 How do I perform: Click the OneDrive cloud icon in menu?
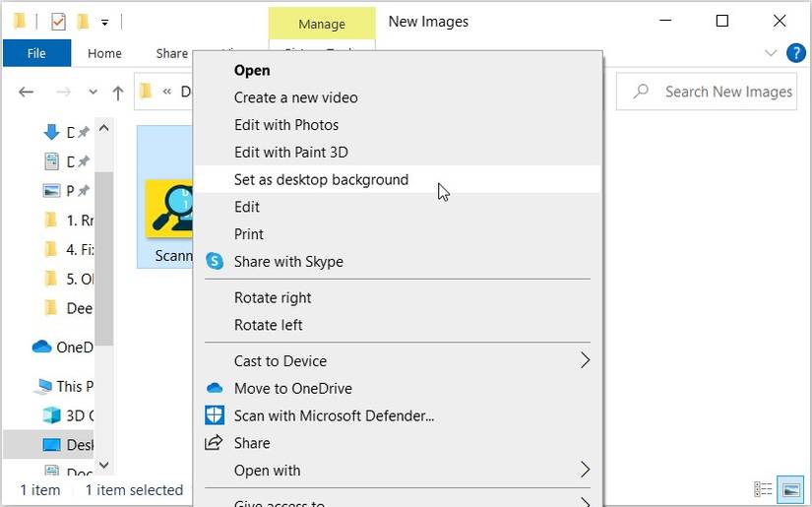(214, 388)
